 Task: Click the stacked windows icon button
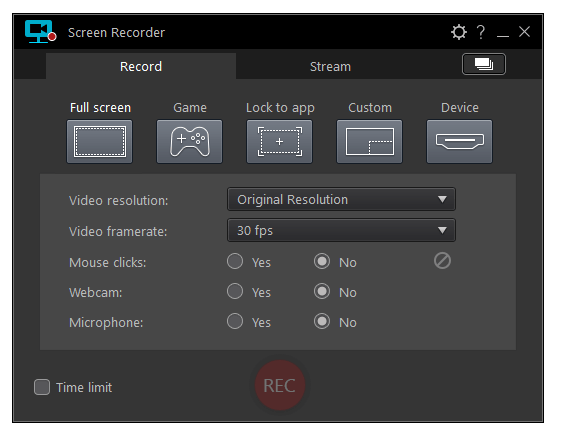point(484,64)
